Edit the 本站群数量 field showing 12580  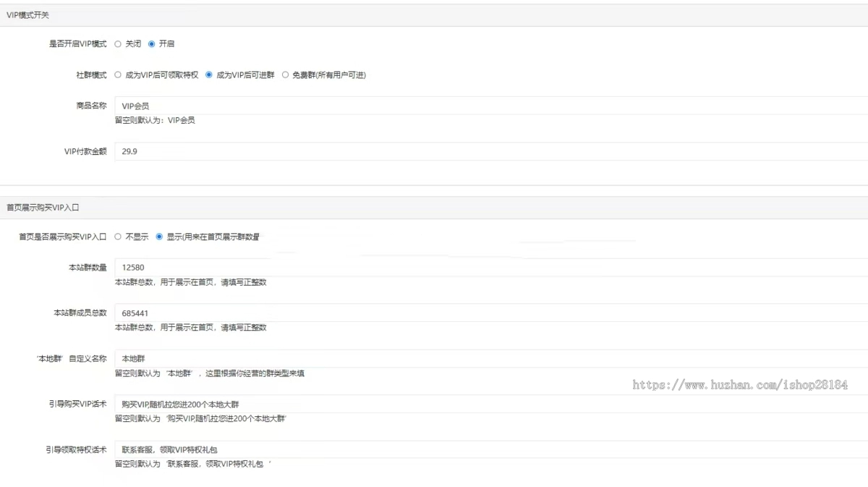(491, 268)
